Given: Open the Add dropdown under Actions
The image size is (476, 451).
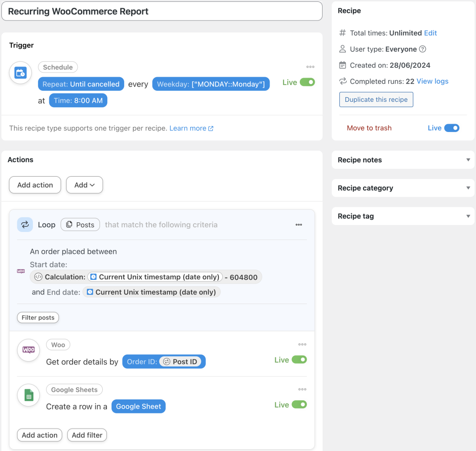Looking at the screenshot, I should point(84,185).
